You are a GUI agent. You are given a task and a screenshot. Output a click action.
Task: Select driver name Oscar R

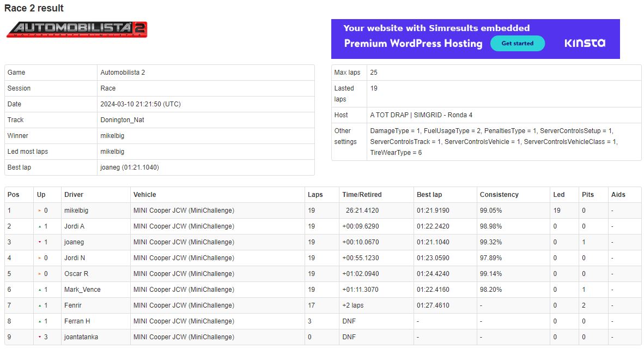point(76,274)
